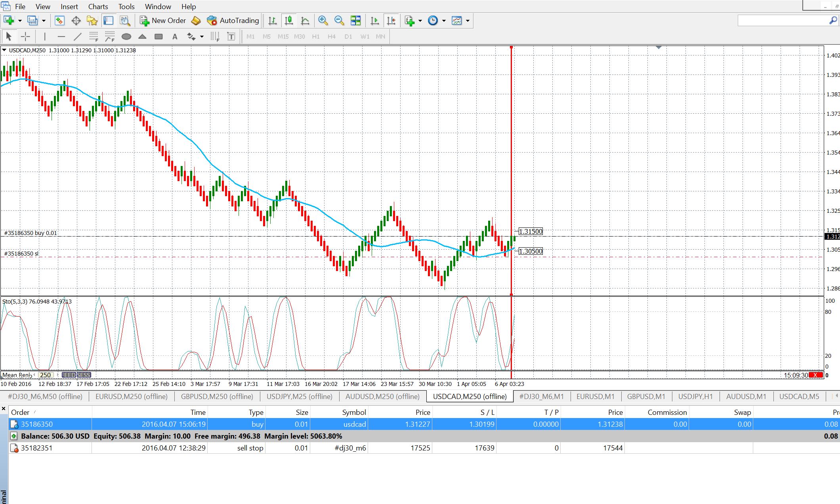Select sell stop order 35182351 row
Image resolution: width=840 pixels, height=504 pixels.
pyautogui.click(x=424, y=448)
